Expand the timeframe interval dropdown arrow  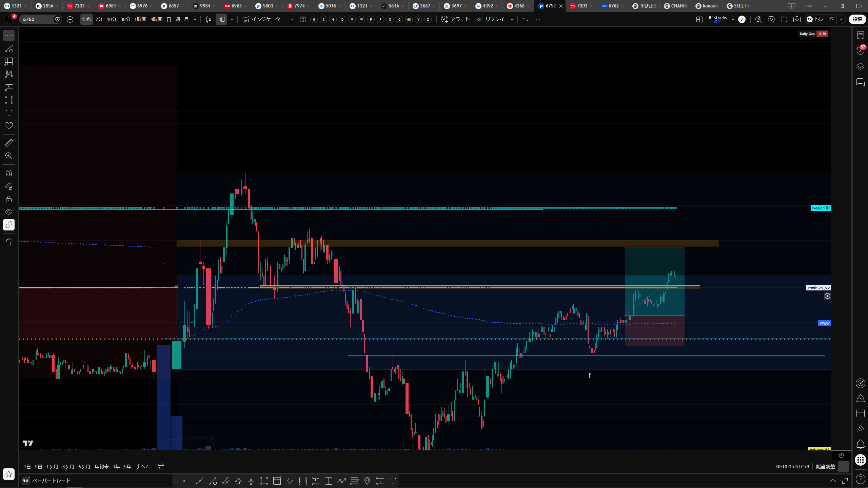click(195, 19)
